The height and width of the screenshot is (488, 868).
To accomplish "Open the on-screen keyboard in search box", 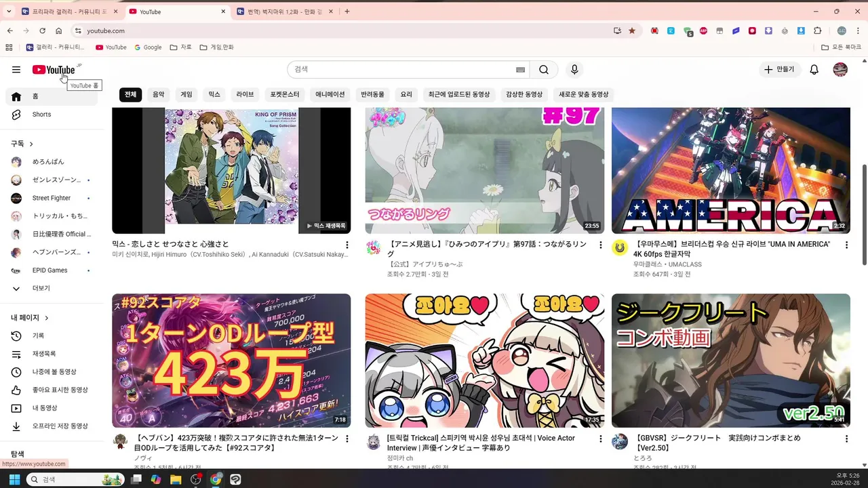I will coord(520,70).
